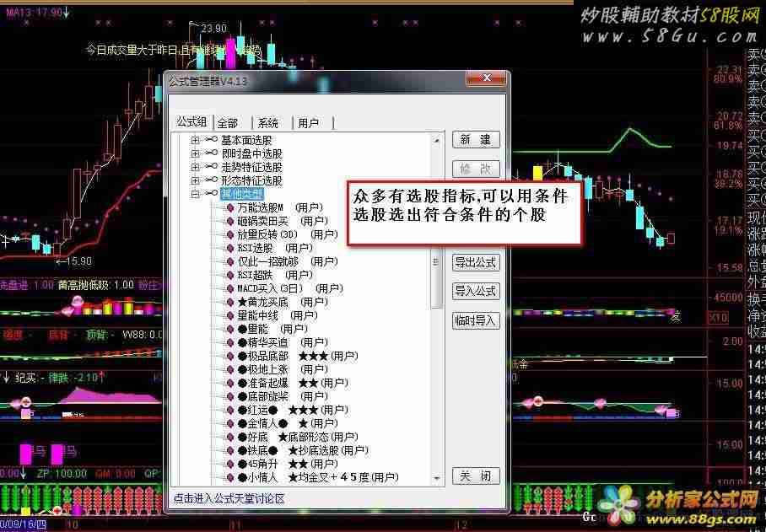The height and width of the screenshot is (532, 766).
Task: Open the 点击进入公式天堂讨论区 link
Action: pos(229,498)
